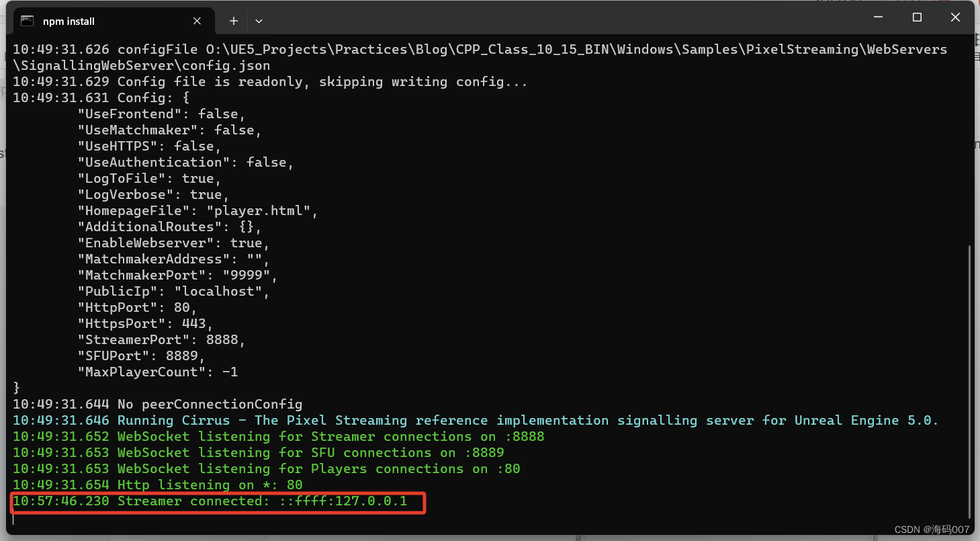Click the SFU connections on :8889 line

tap(258, 452)
